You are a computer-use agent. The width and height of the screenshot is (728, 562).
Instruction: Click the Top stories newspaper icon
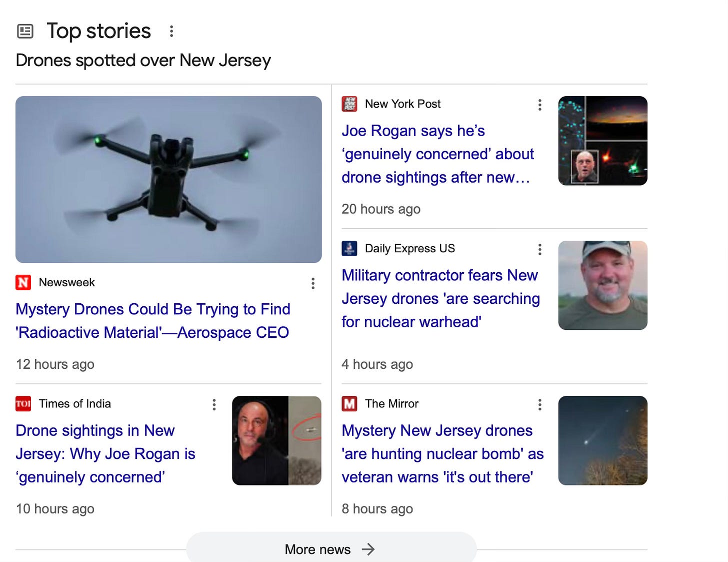pos(25,31)
